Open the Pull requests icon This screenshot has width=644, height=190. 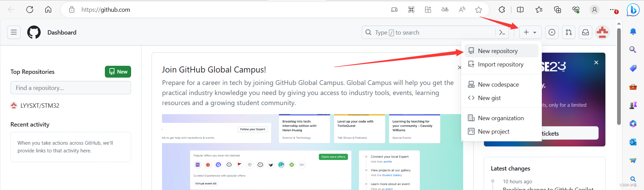569,32
